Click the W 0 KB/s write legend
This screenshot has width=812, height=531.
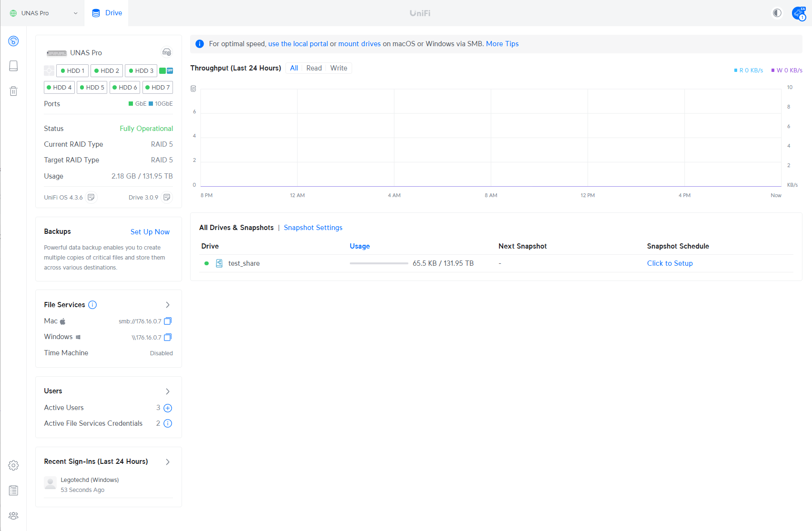point(787,70)
